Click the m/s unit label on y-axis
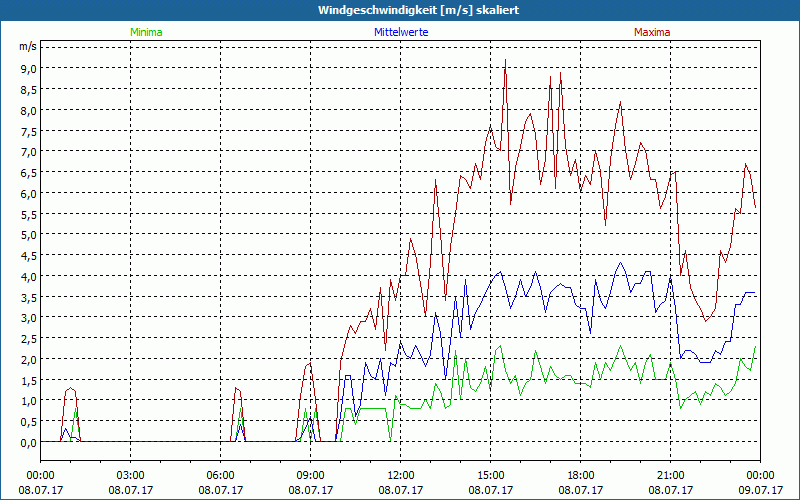 pos(28,46)
